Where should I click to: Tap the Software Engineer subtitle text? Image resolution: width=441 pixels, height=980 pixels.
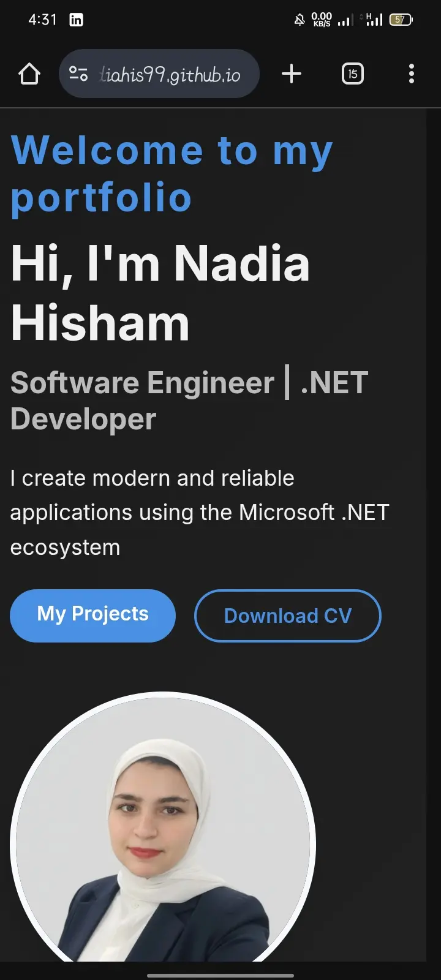tap(189, 401)
